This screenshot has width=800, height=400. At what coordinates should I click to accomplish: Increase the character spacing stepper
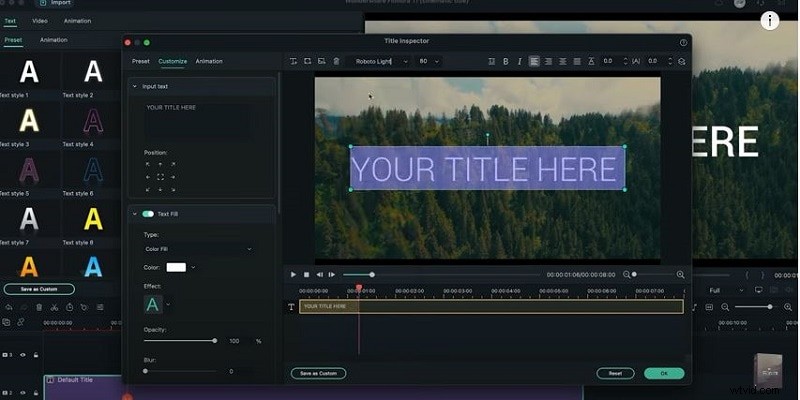[669, 59]
